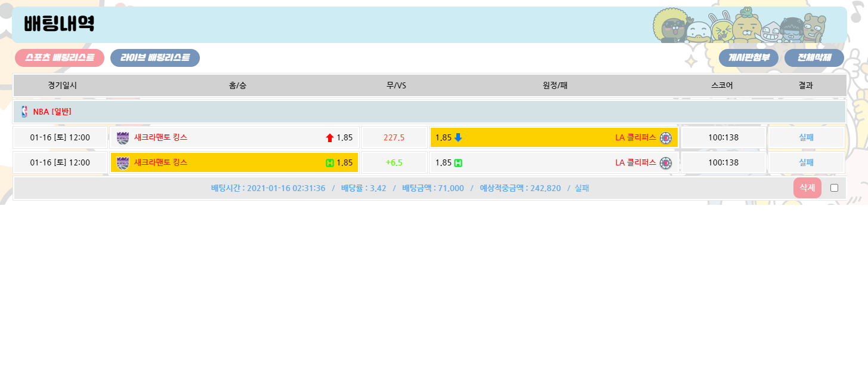Click the 227.5 over/under value
This screenshot has width=868, height=387.
pyautogui.click(x=394, y=138)
